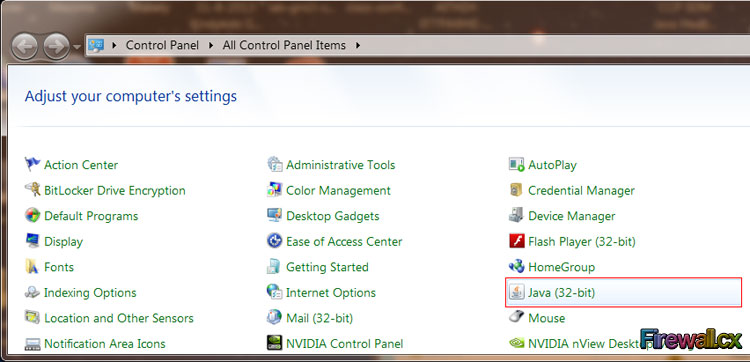This screenshot has height=362, width=750.
Task: Open the Administrative Tools gear icon
Action: (275, 165)
